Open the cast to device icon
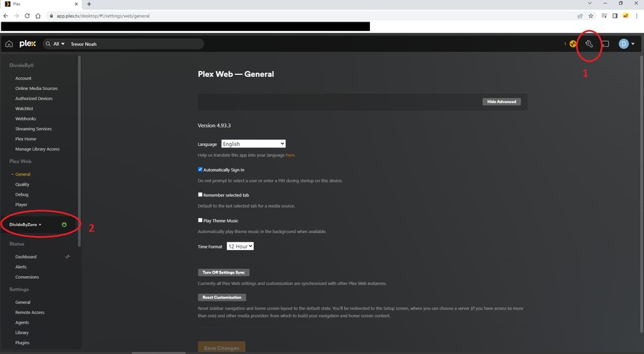Viewport: 644px width, 354px height. point(606,44)
